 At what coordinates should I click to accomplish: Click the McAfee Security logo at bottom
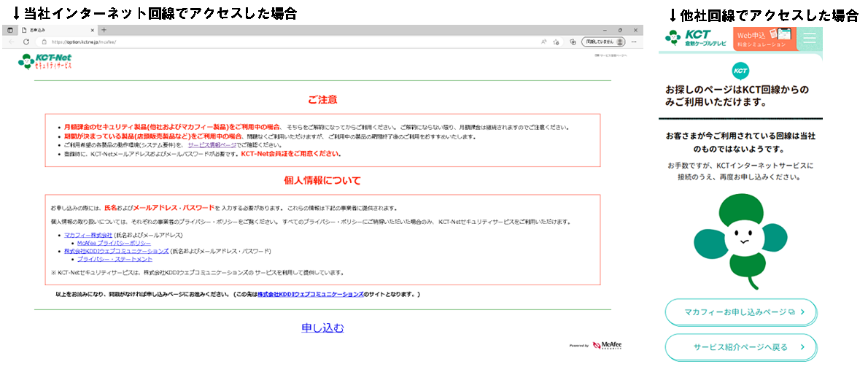607,346
